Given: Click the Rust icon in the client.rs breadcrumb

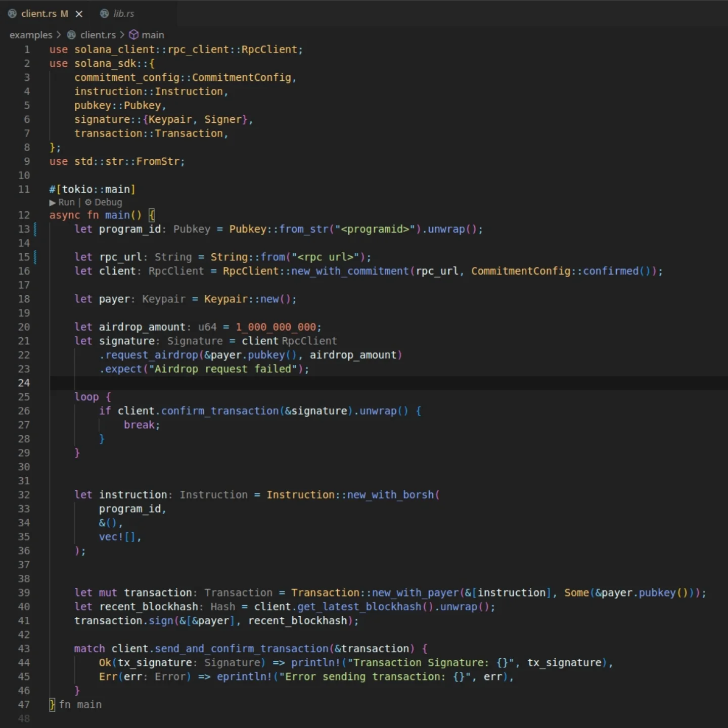Looking at the screenshot, I should point(72,35).
